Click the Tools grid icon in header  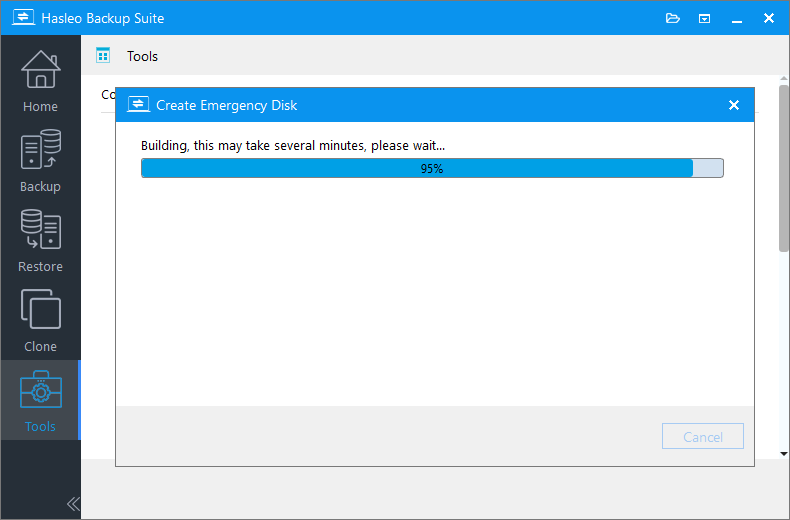point(103,55)
